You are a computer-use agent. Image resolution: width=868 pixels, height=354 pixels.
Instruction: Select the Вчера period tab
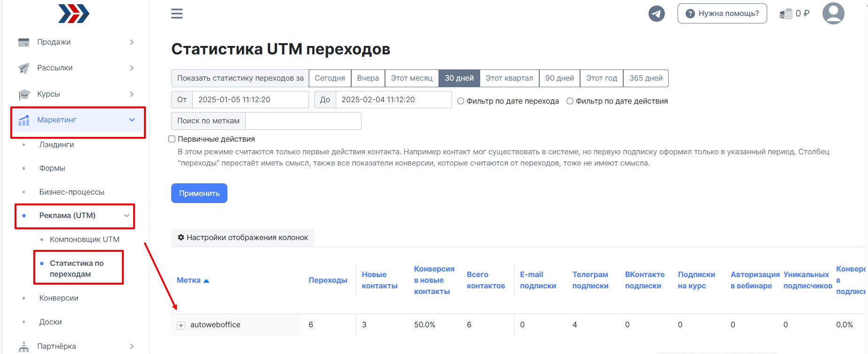368,78
